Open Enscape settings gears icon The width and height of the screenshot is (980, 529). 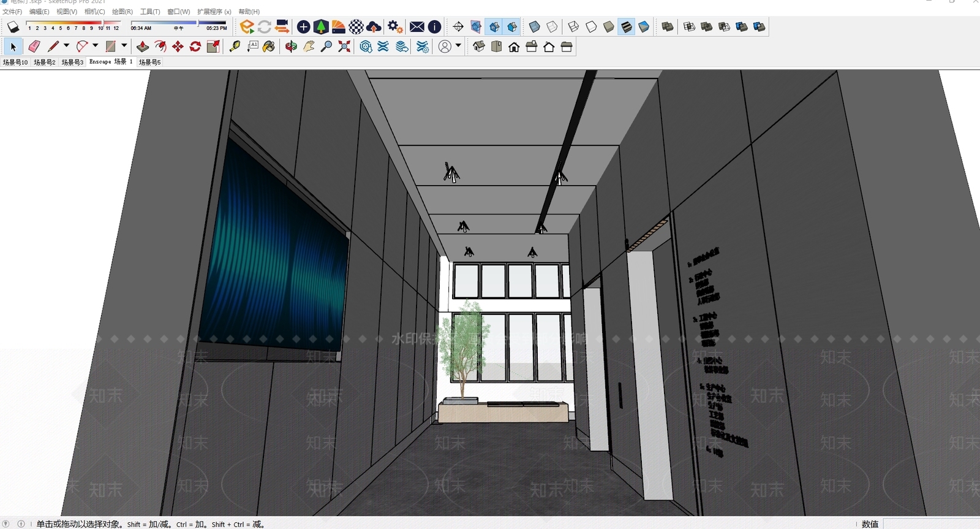pos(395,26)
